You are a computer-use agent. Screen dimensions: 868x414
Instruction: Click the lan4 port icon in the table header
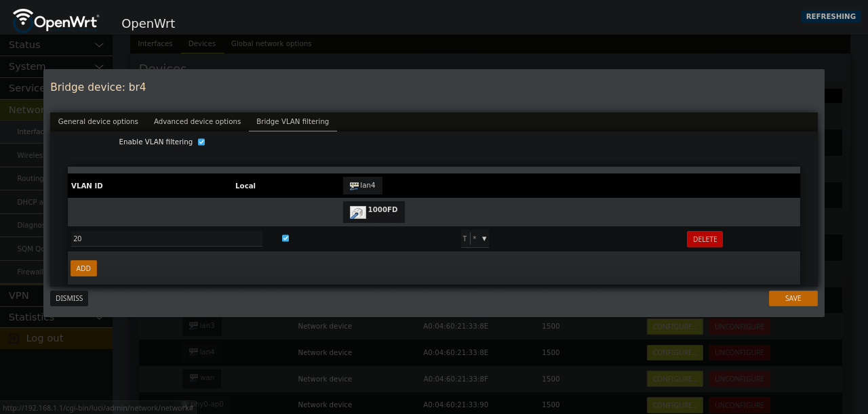click(x=353, y=185)
